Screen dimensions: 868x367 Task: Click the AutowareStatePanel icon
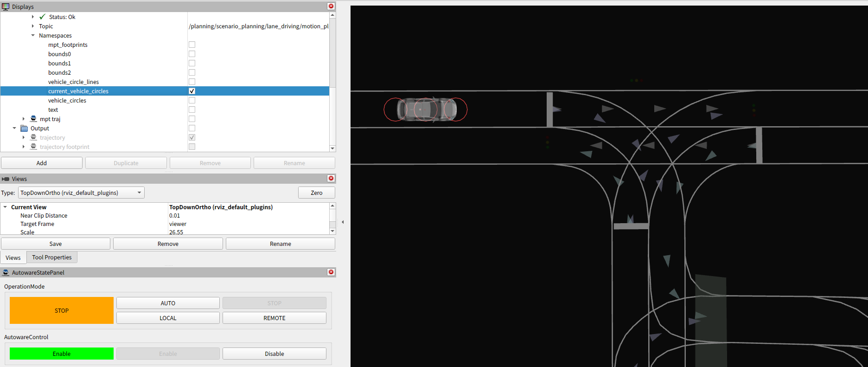click(x=6, y=272)
